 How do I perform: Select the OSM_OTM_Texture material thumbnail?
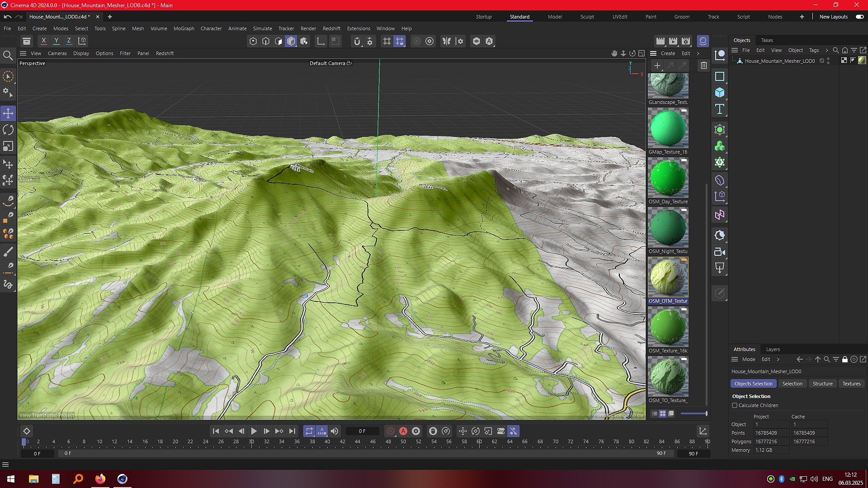click(668, 277)
